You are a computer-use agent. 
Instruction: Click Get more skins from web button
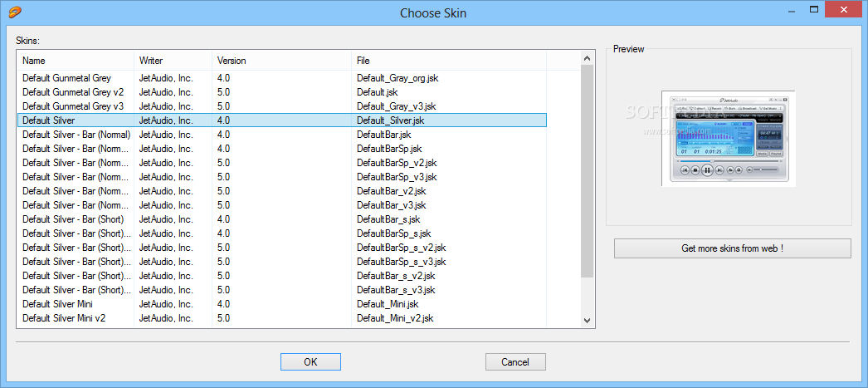(x=733, y=248)
